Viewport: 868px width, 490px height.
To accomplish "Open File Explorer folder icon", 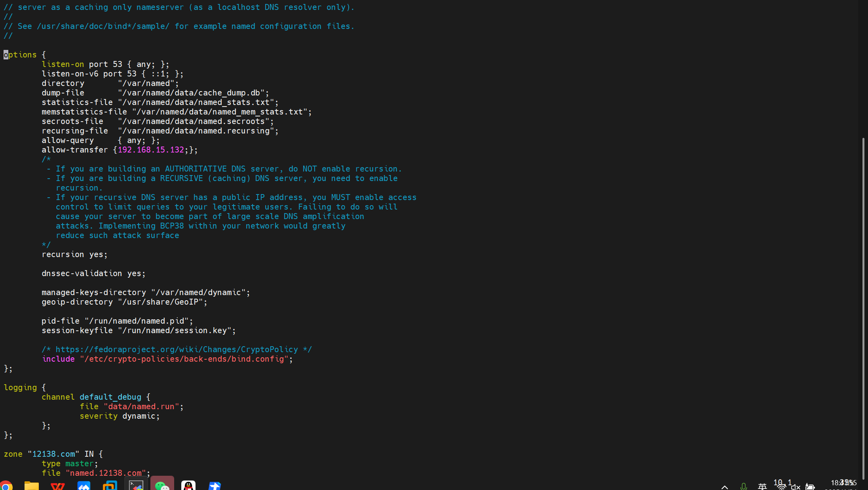I will (32, 486).
